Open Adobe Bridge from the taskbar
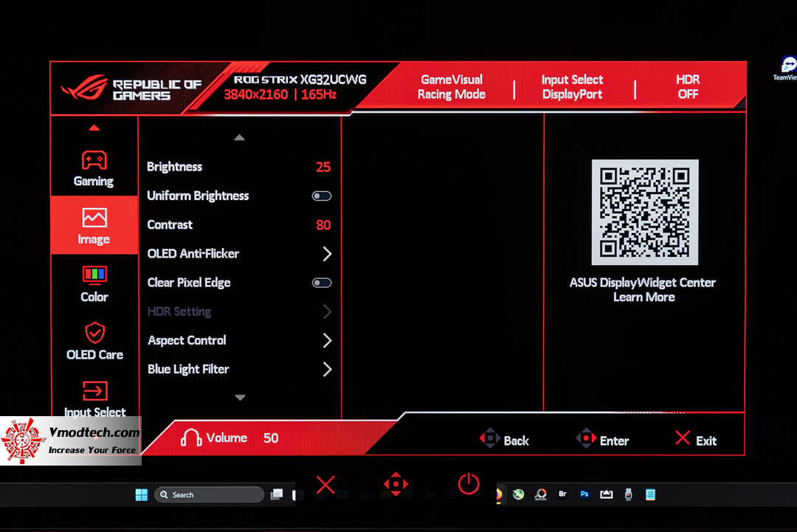The width and height of the screenshot is (797, 532). [562, 494]
